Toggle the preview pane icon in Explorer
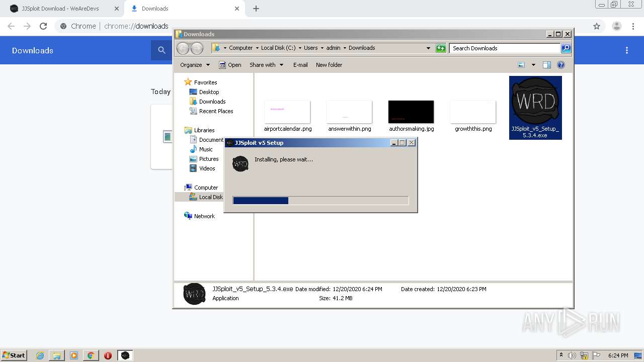This screenshot has width=644, height=362. click(x=547, y=65)
